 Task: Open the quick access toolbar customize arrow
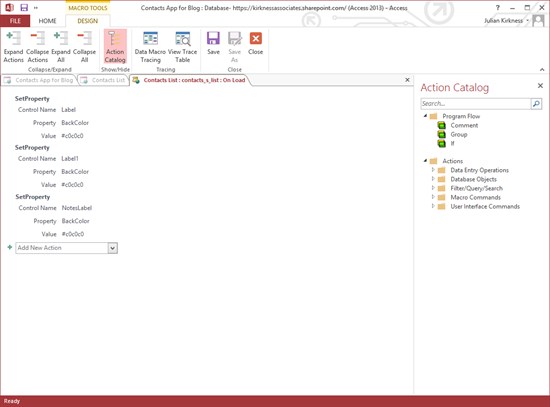coord(36,8)
